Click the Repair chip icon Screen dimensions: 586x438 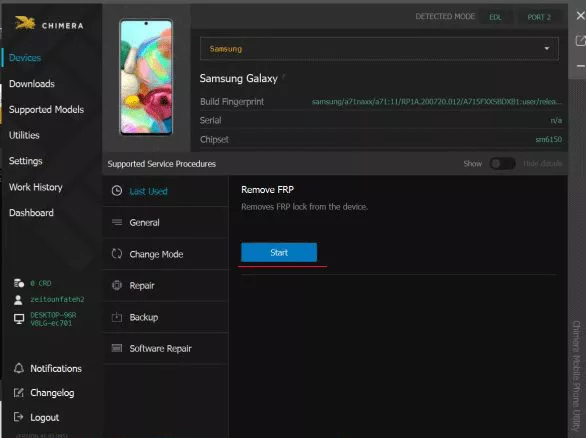pos(117,286)
